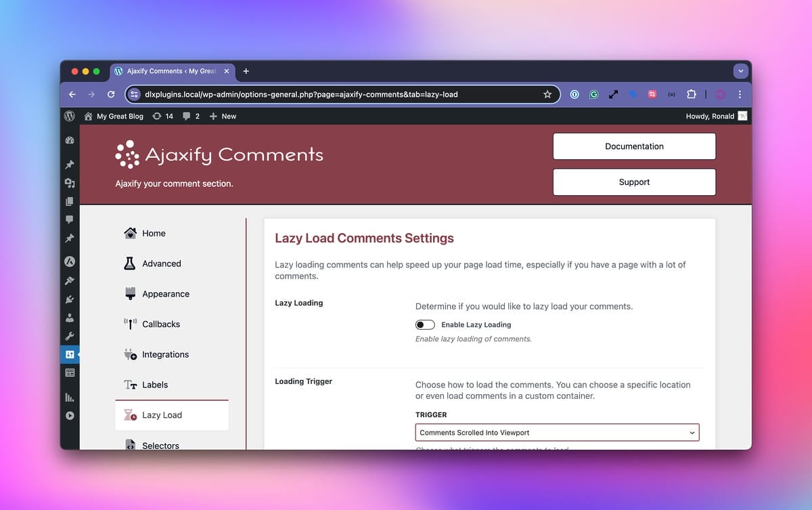Viewport: 812px width, 510px height.
Task: Go to the Integrations settings tab
Action: pos(165,354)
